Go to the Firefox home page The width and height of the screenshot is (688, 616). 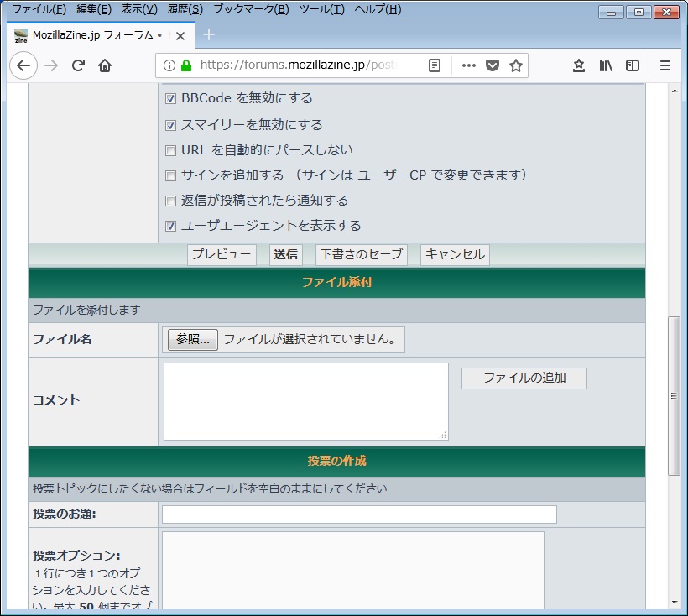(105, 65)
